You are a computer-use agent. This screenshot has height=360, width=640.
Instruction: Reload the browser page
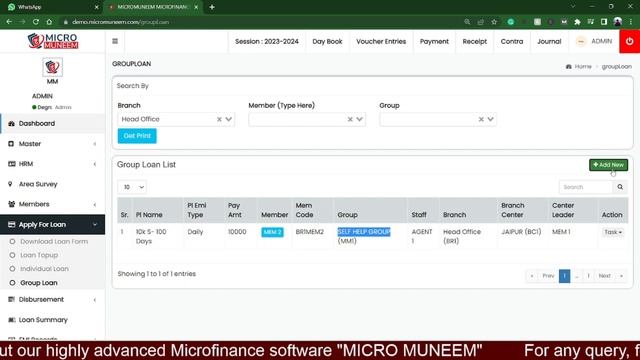[36, 22]
